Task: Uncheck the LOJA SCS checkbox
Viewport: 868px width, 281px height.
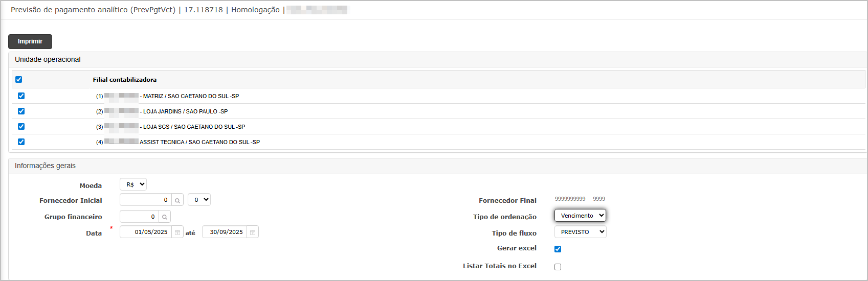Action: tap(21, 126)
